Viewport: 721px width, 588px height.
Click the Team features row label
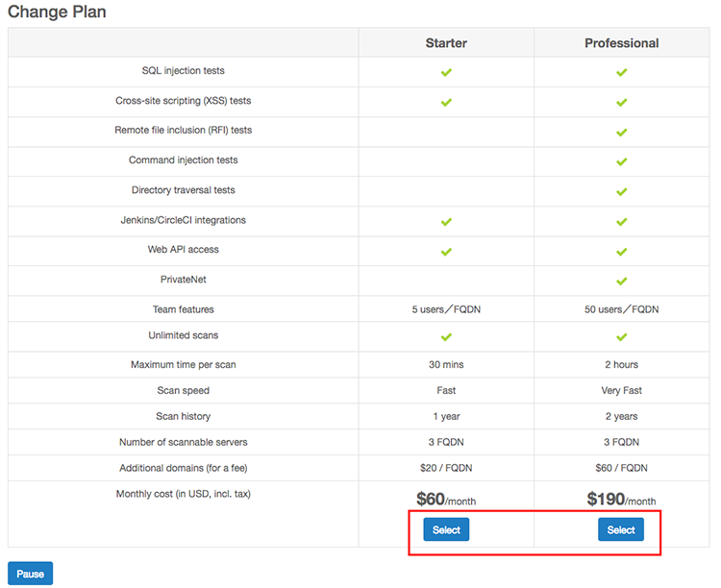(x=183, y=309)
